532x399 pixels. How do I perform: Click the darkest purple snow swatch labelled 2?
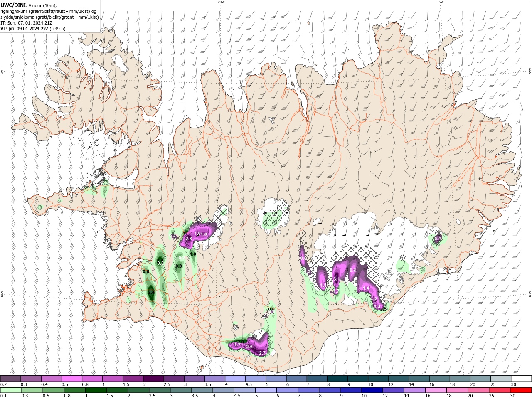pyautogui.click(x=153, y=378)
